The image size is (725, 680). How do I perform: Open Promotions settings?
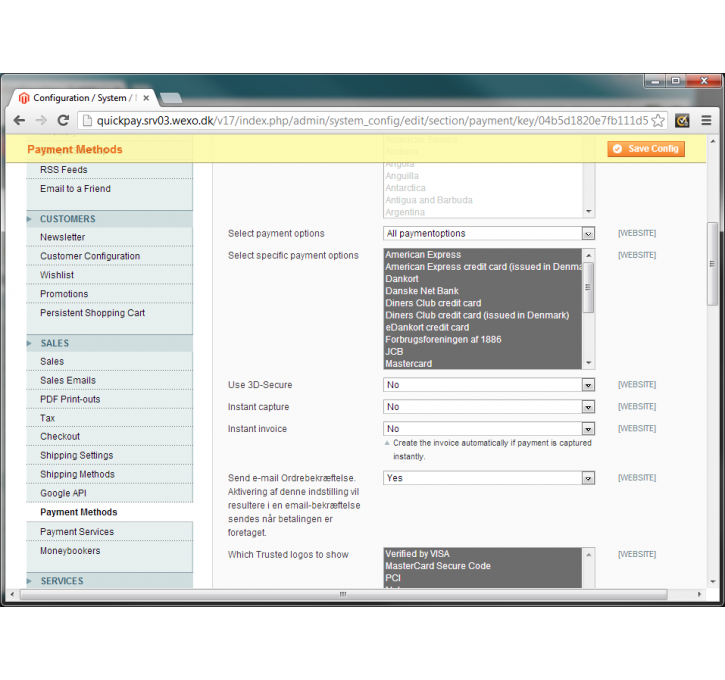coord(64,294)
